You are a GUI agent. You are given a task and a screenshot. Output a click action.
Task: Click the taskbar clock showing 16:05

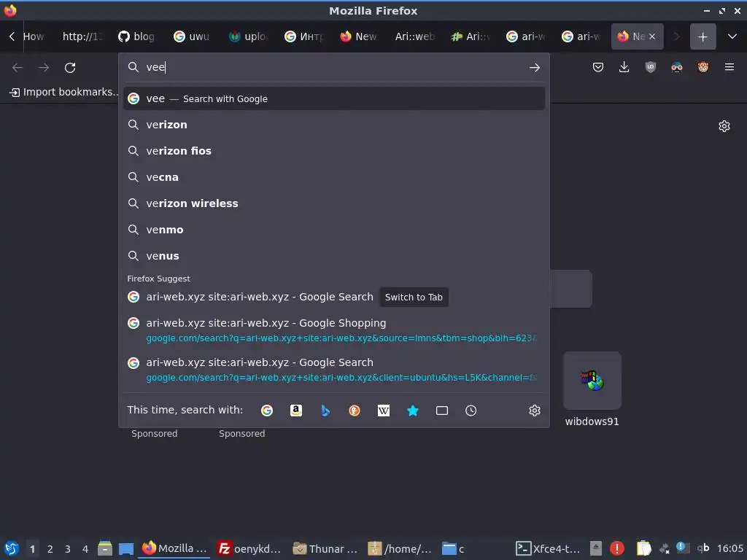click(729, 548)
